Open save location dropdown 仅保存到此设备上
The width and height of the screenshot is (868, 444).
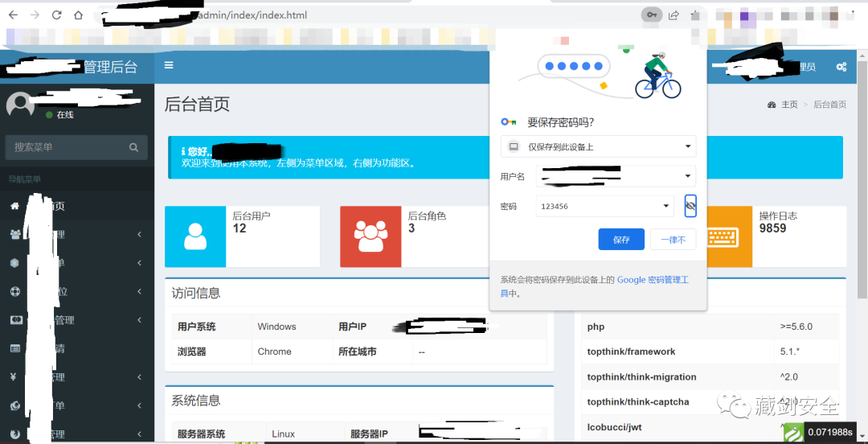pyautogui.click(x=599, y=147)
